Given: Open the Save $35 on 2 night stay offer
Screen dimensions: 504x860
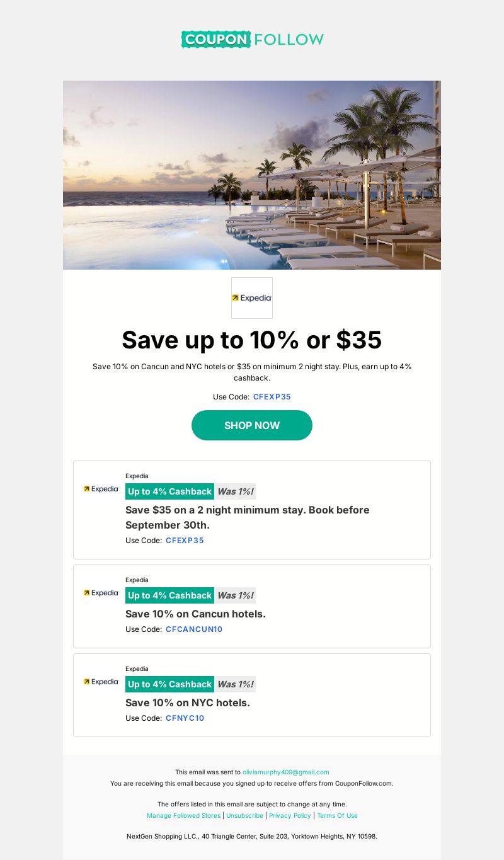Looking at the screenshot, I should coord(248,517).
